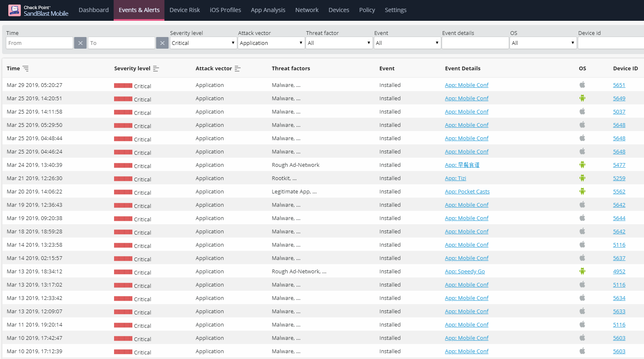Click the red Critical severity bar, first row

coord(123,86)
